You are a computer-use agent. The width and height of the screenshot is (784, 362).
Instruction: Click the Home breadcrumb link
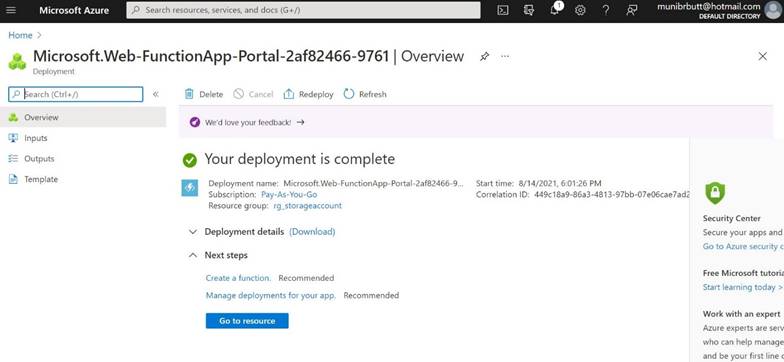pyautogui.click(x=20, y=35)
